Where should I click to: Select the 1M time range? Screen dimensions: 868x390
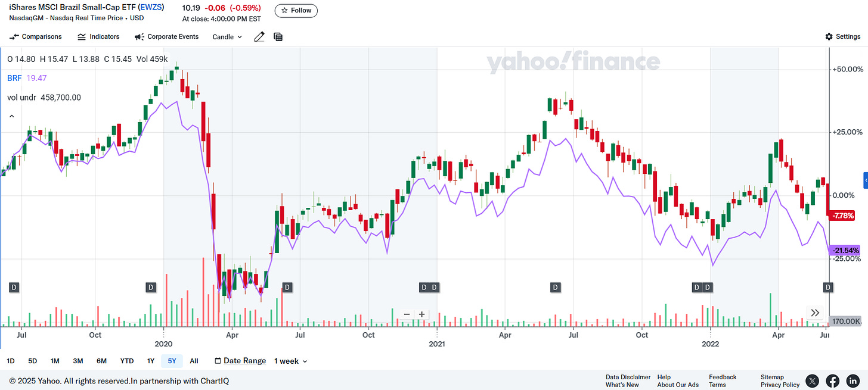55,361
